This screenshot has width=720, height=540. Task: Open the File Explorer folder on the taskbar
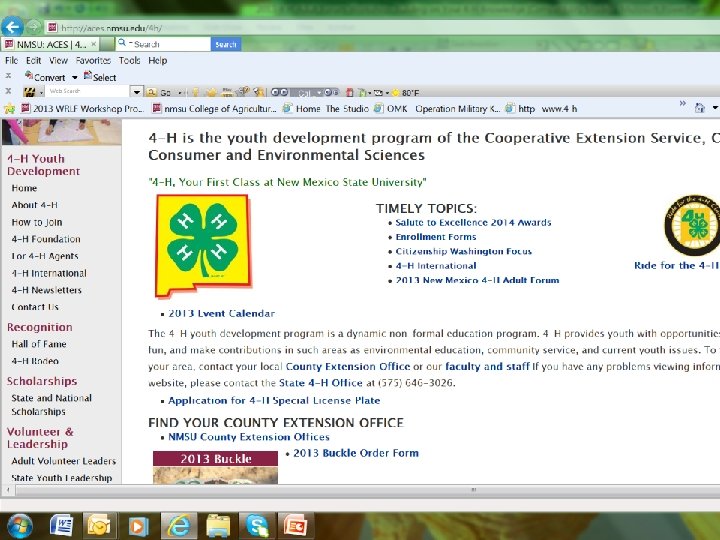pyautogui.click(x=218, y=526)
